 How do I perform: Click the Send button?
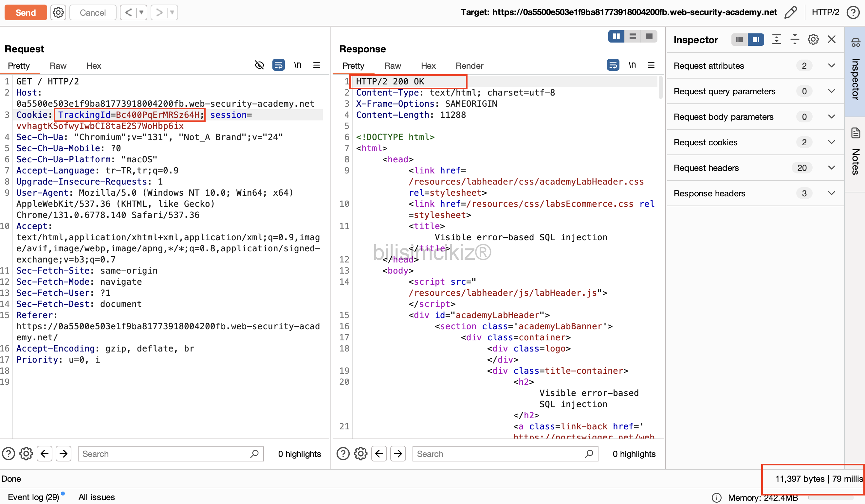[x=26, y=12]
